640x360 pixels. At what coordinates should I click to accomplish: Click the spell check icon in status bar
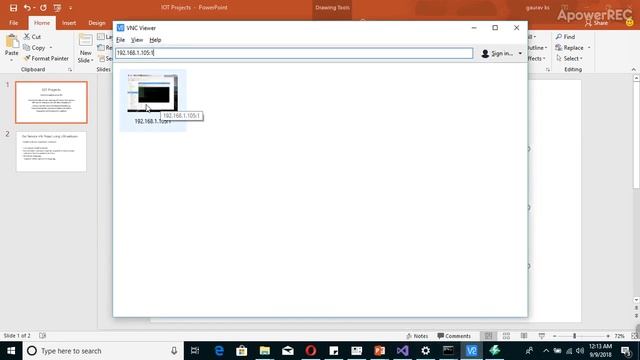pyautogui.click(x=42, y=336)
